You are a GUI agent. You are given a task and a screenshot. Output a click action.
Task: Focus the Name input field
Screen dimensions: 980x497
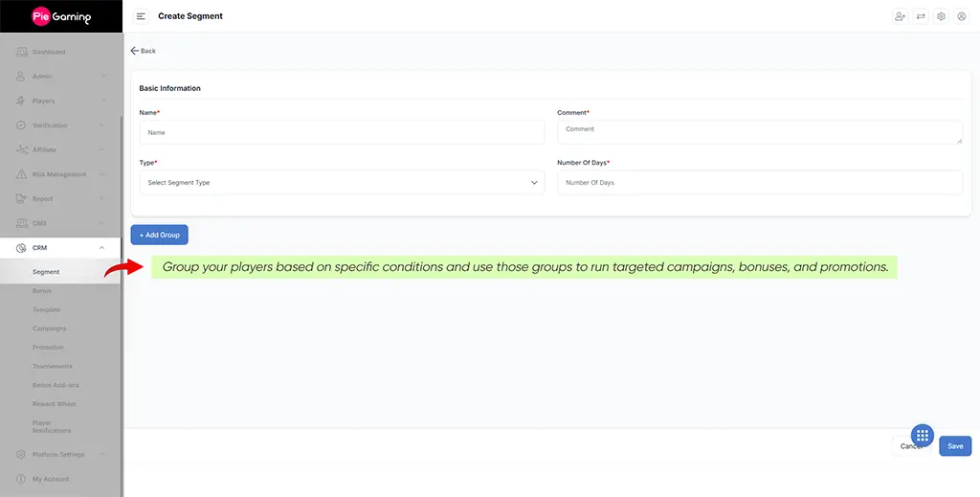coord(342,132)
